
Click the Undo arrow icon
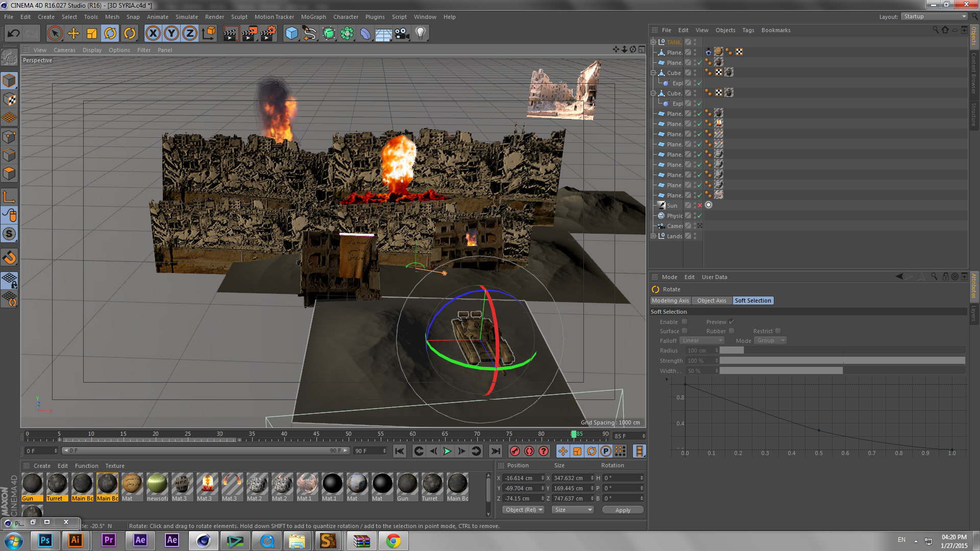coord(14,34)
